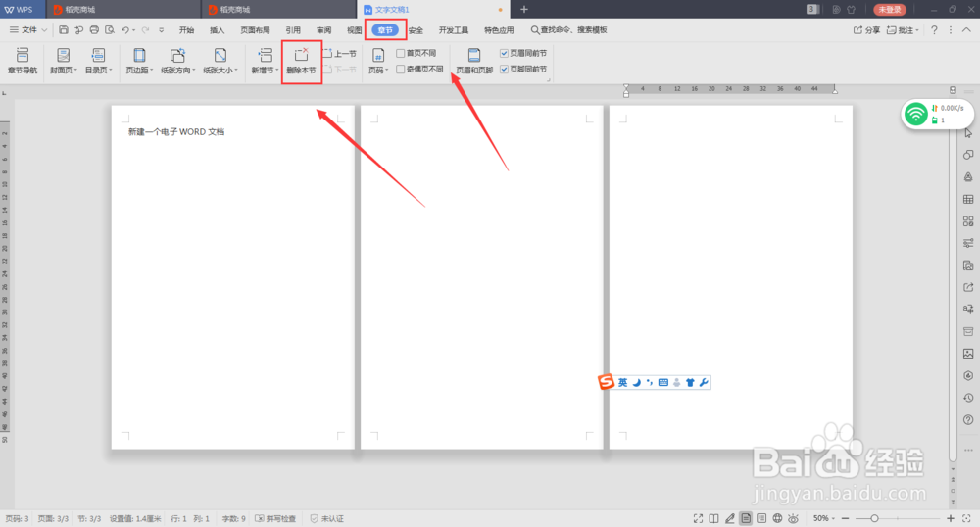Switch to the 文字文稿1 document tab
Screen dimensions: 980x527
[431, 10]
